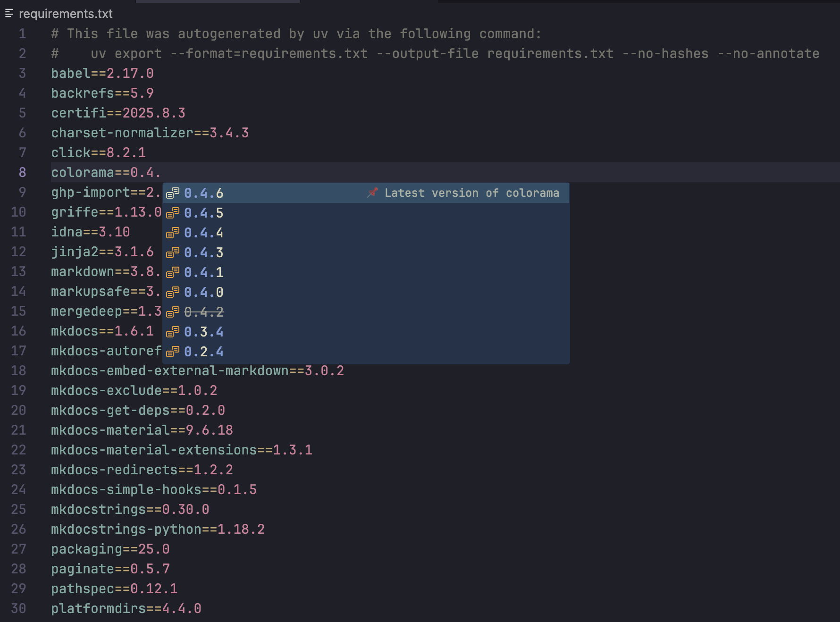Click the 'backrefs==5.9' line

click(102, 93)
